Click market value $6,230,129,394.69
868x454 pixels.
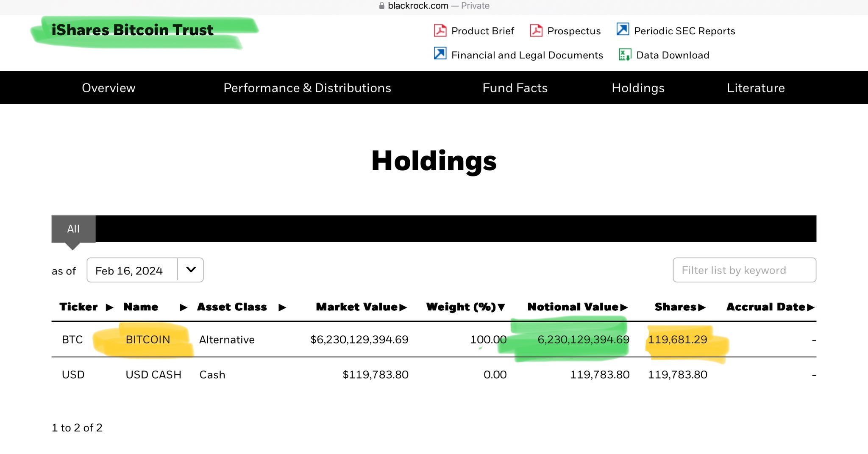click(x=359, y=340)
